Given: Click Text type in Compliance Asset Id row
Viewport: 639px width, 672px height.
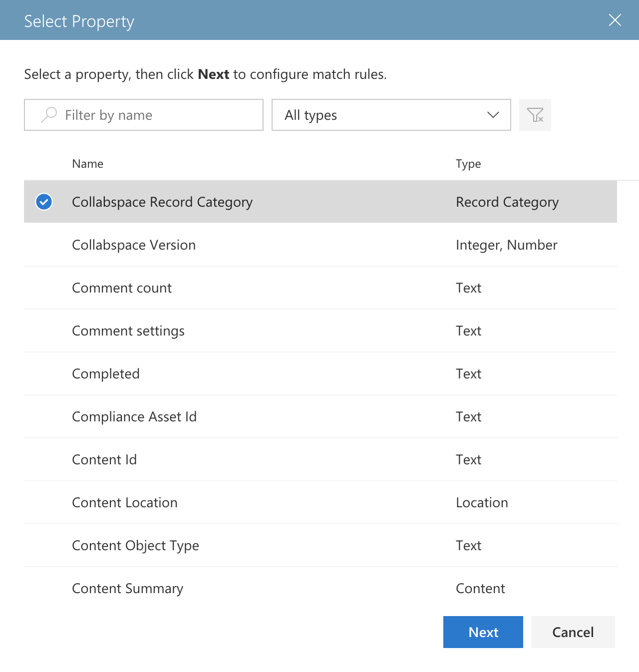Looking at the screenshot, I should [468, 416].
